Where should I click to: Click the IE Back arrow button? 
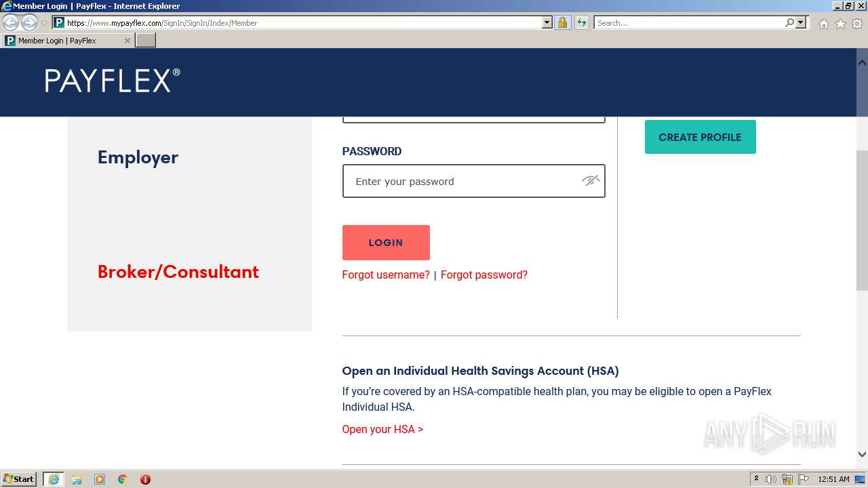pyautogui.click(x=11, y=23)
